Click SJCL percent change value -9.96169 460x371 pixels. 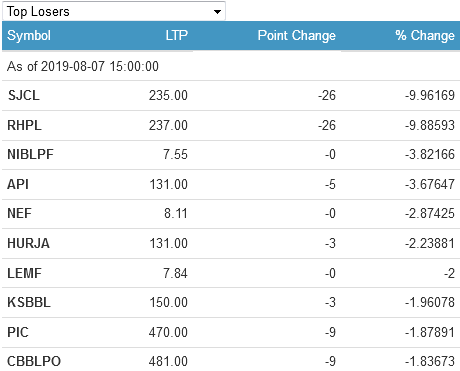pyautogui.click(x=430, y=95)
